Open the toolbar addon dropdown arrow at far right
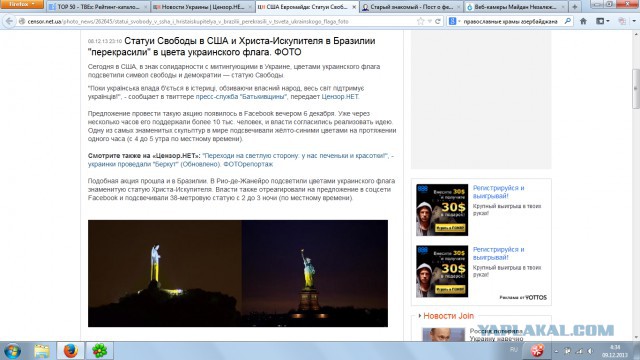This screenshot has width=640, height=360. pos(634,21)
